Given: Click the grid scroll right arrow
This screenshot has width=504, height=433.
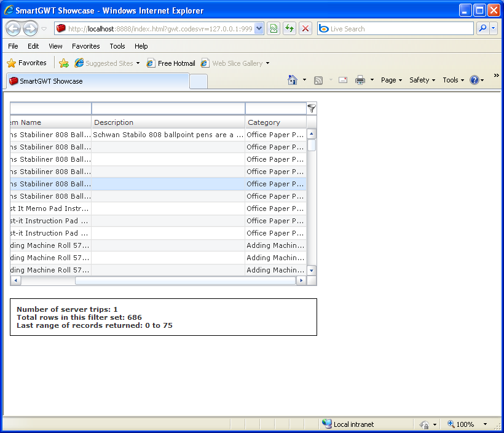Looking at the screenshot, I should pos(301,280).
